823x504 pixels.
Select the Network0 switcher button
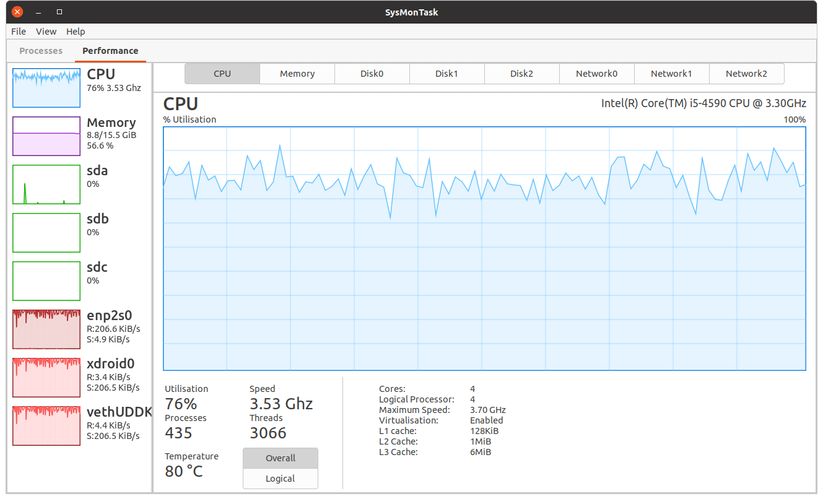coord(596,74)
